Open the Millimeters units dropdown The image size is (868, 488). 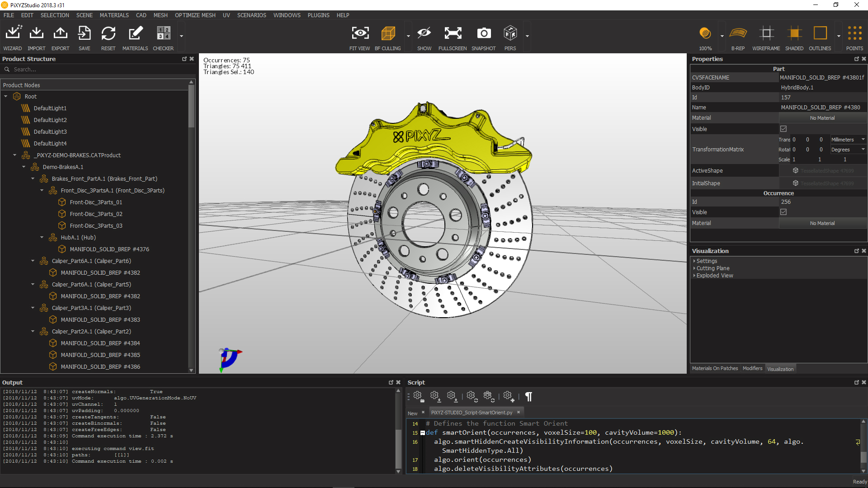[848, 140]
